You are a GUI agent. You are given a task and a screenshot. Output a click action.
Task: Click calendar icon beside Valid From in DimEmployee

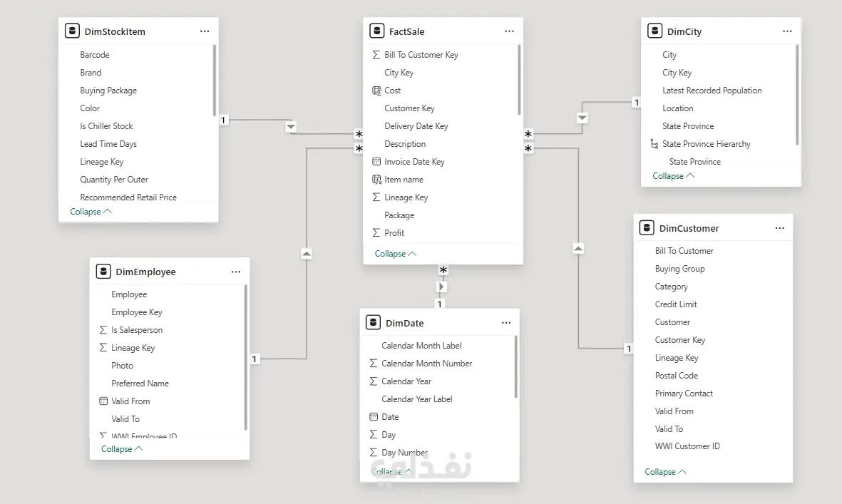103,401
